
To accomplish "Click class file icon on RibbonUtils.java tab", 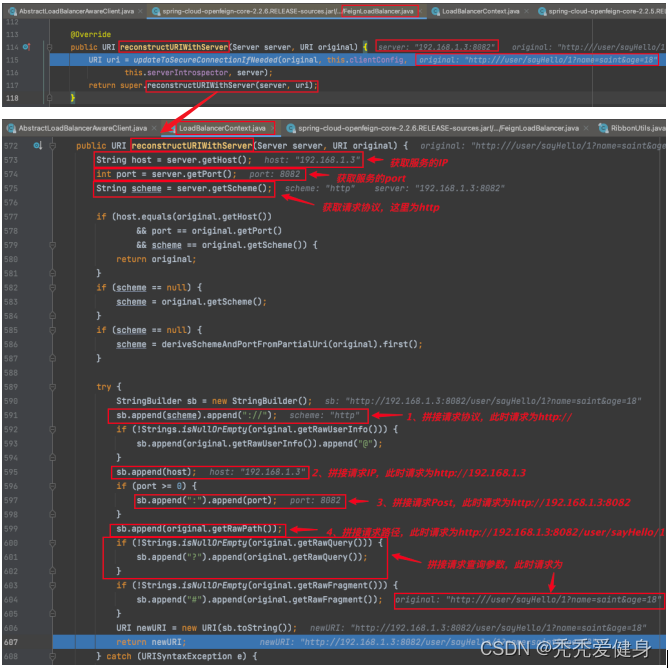I will click(x=603, y=128).
